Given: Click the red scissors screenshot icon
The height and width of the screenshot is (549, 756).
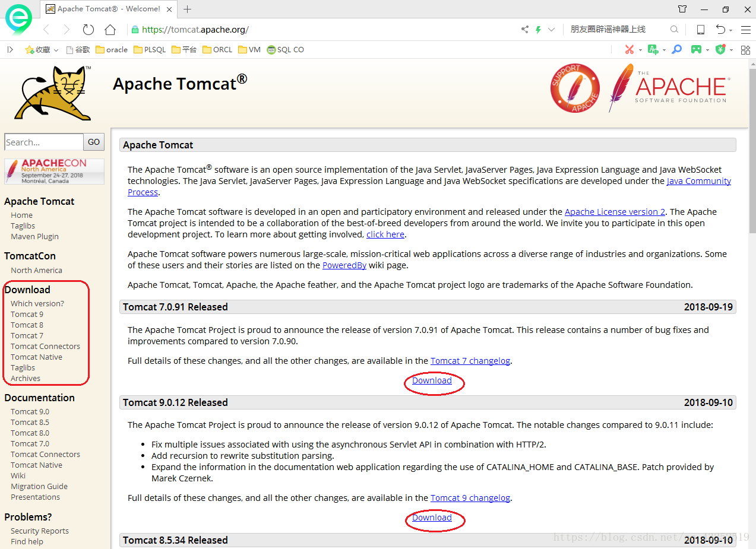Looking at the screenshot, I should click(630, 50).
